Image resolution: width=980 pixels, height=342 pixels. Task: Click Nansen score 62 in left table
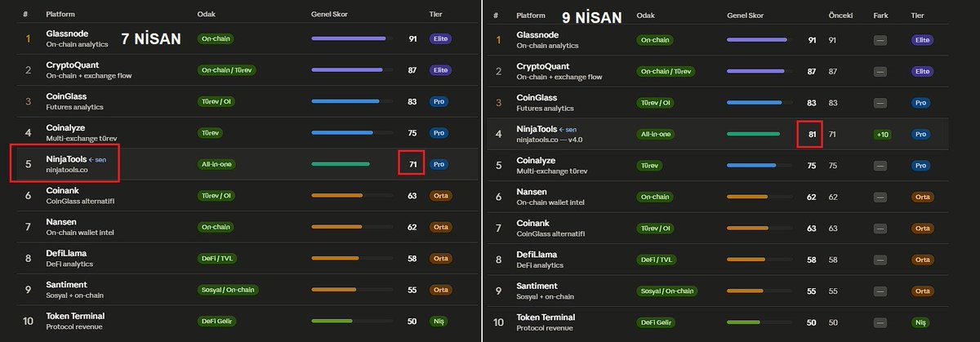[412, 227]
